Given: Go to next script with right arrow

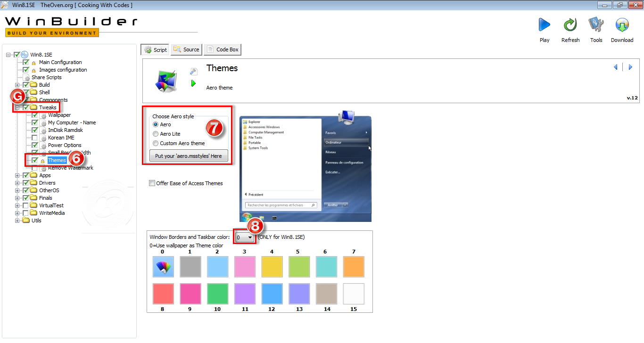Looking at the screenshot, I should tap(630, 67).
